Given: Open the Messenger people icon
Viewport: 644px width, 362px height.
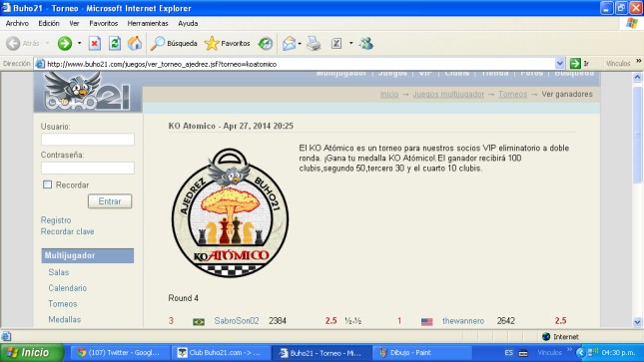Looking at the screenshot, I should point(366,43).
